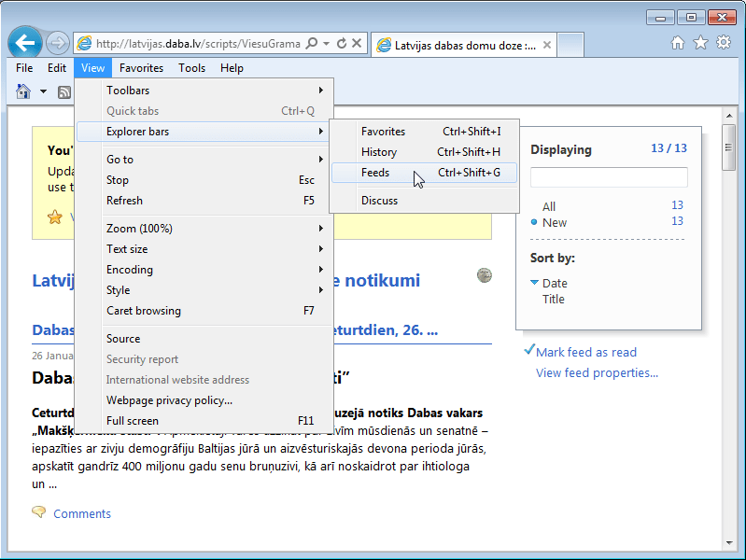746x560 pixels.
Task: Open the Help menu
Action: [232, 68]
